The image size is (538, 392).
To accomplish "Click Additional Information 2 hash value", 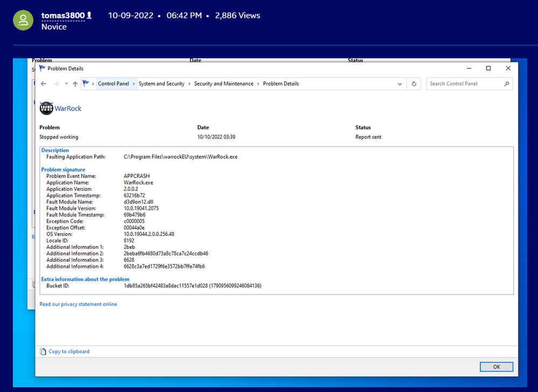I will pyautogui.click(x=166, y=254).
